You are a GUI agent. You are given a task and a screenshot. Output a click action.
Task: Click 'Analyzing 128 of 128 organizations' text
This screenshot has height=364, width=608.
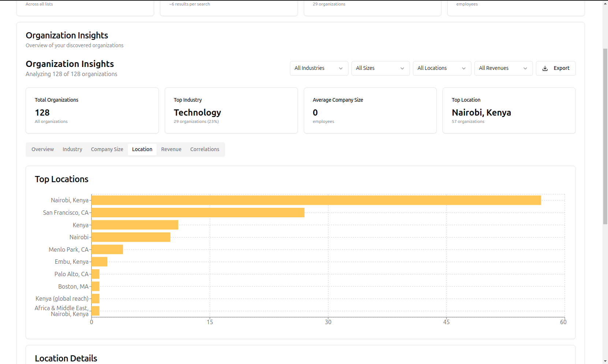click(x=71, y=74)
